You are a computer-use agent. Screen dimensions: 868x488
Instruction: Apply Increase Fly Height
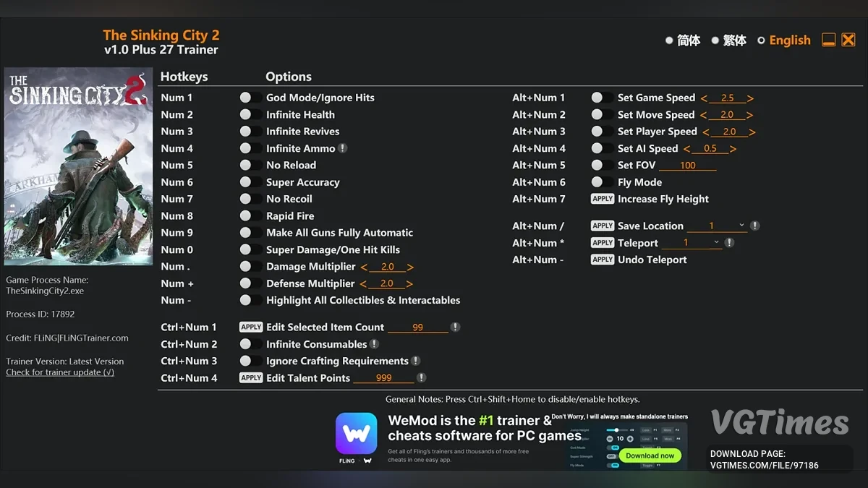(603, 199)
